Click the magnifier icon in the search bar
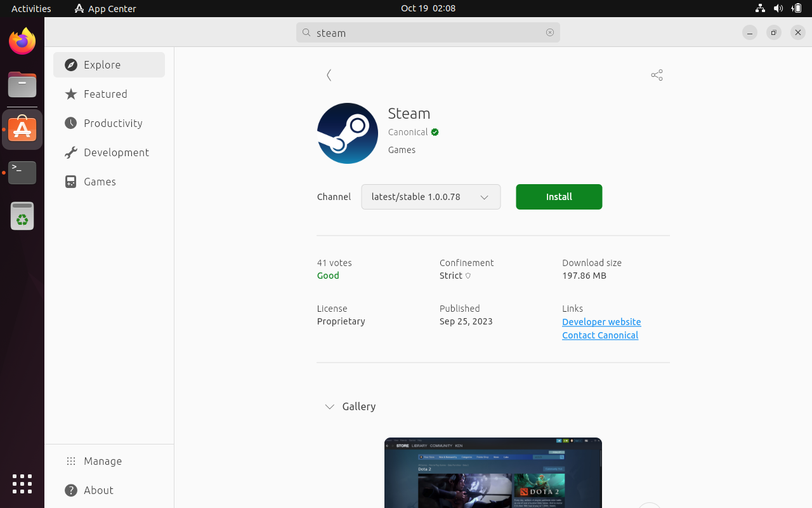This screenshot has width=812, height=508. click(306, 32)
